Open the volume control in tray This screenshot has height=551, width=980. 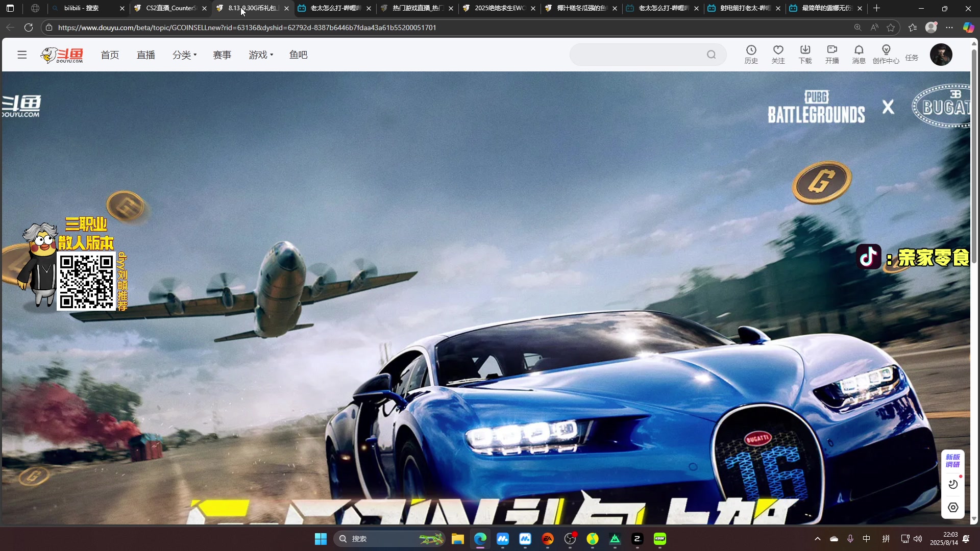[918, 539]
